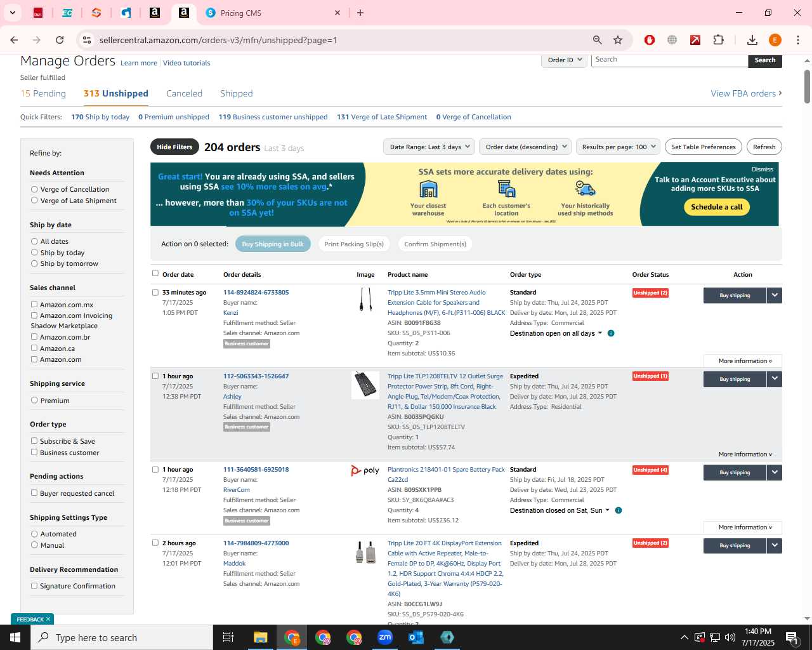Open the Order ID search type dropdown
The width and height of the screenshot is (812, 650).
click(563, 60)
